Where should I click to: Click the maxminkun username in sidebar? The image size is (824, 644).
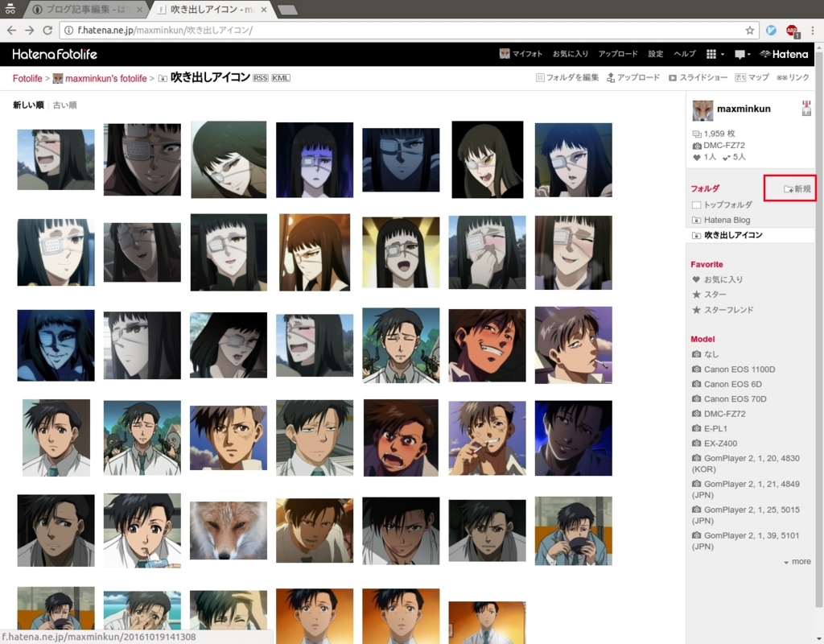[x=744, y=109]
